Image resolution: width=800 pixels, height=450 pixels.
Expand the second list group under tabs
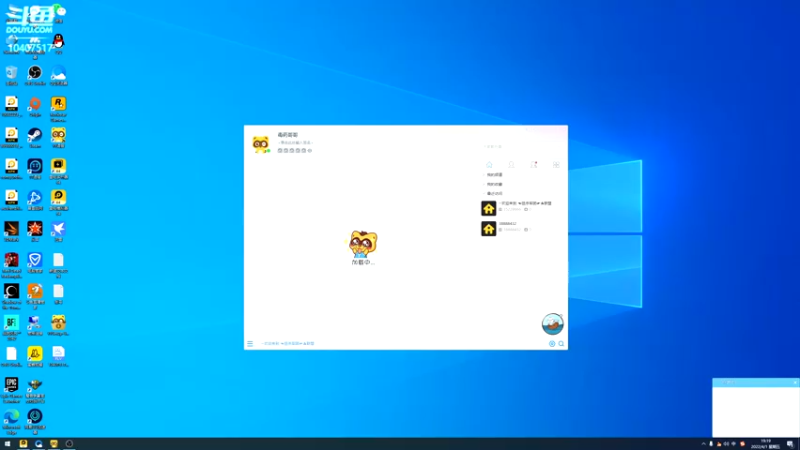click(494, 184)
